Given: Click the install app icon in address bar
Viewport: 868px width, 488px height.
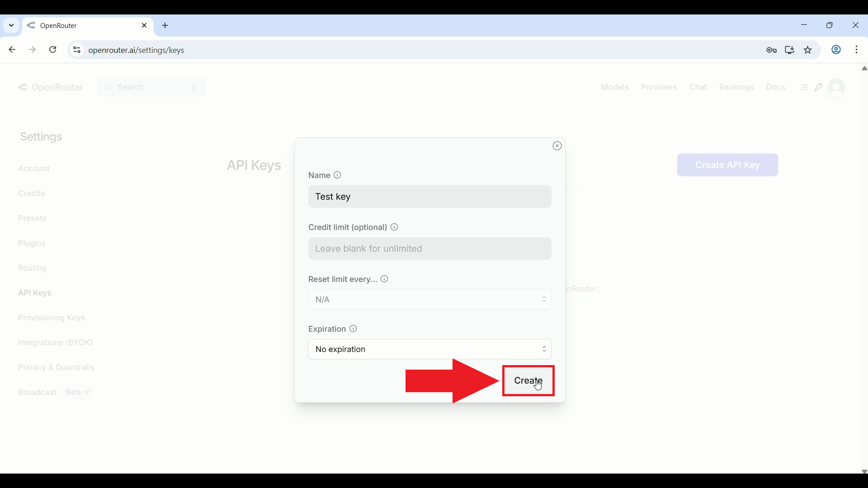Looking at the screenshot, I should pos(790,50).
